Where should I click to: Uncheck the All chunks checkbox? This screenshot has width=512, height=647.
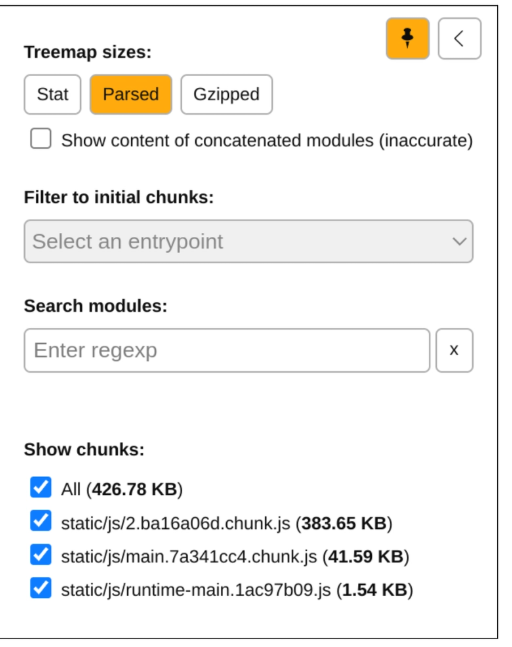point(41,487)
